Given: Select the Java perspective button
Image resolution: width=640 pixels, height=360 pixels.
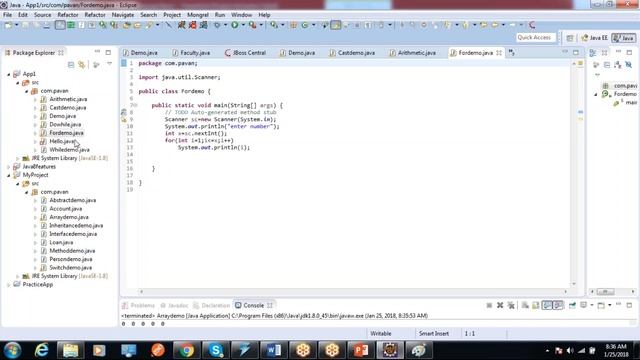Looking at the screenshot, I should (624, 38).
